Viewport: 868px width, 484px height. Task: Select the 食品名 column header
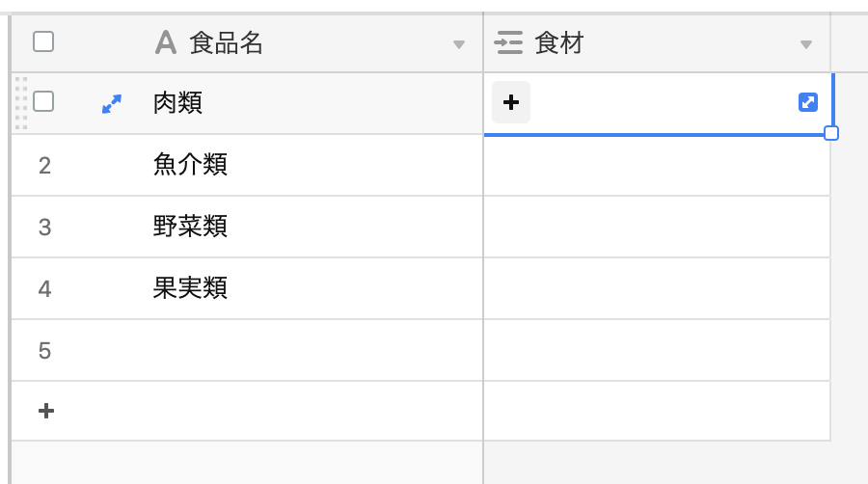[289, 42]
